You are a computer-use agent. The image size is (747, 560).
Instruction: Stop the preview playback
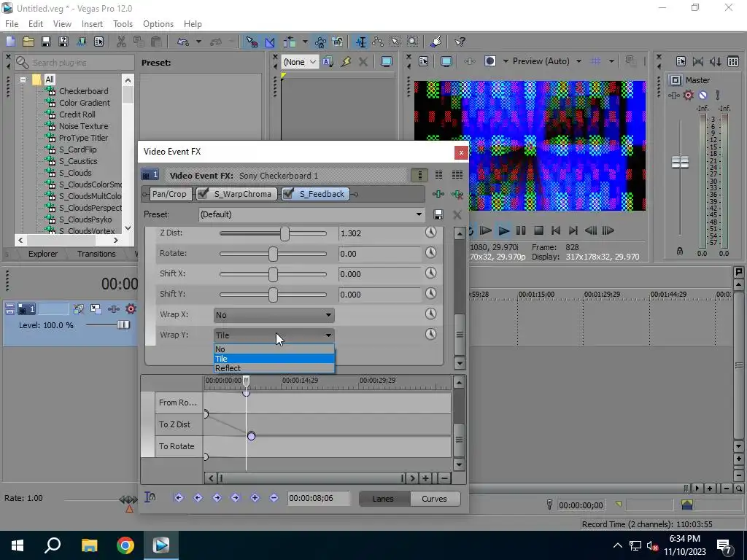pos(538,231)
